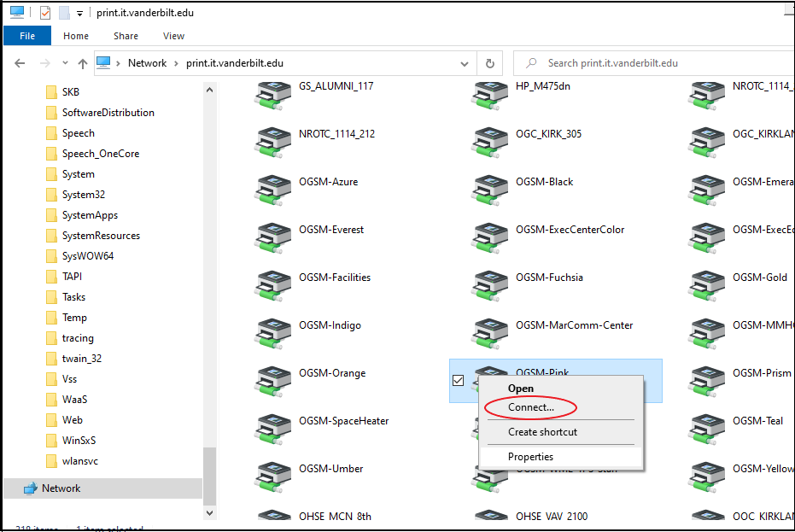Select the Vss folder
This screenshot has height=532, width=795.
[x=61, y=379]
